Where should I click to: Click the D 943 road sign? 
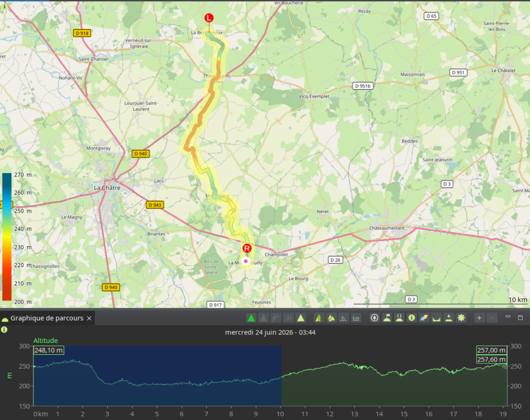pos(155,205)
